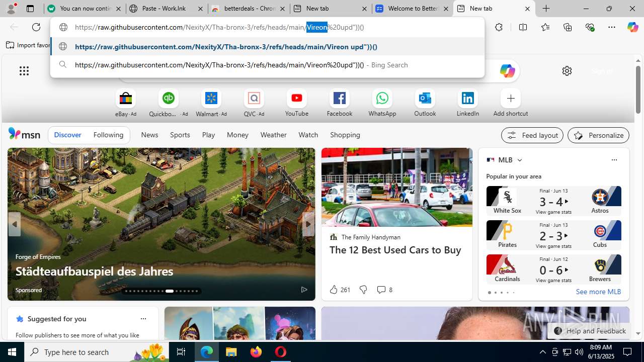Open the WhatsApp shortcut
644x362 pixels.
pos(382,103)
